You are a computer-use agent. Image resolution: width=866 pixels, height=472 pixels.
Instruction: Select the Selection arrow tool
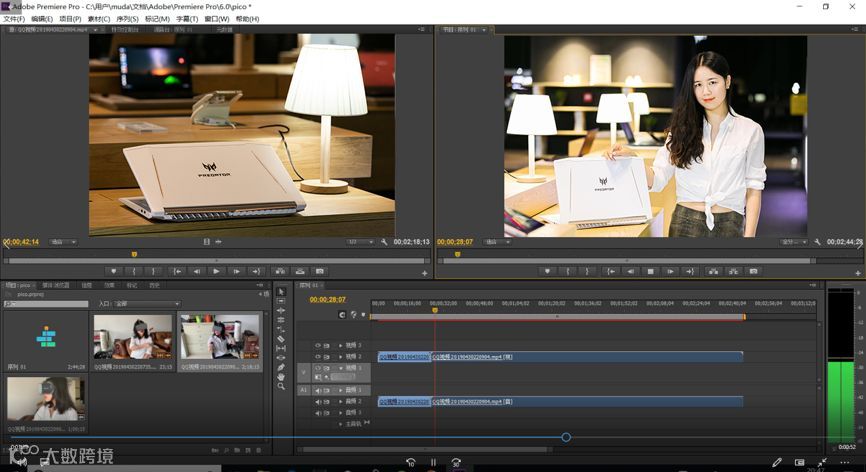[x=281, y=292]
